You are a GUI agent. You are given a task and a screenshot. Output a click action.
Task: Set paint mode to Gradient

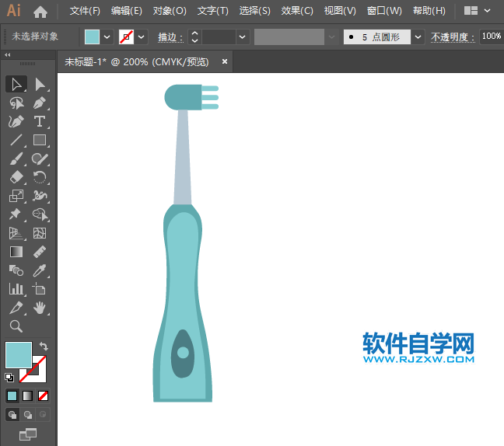click(28, 396)
